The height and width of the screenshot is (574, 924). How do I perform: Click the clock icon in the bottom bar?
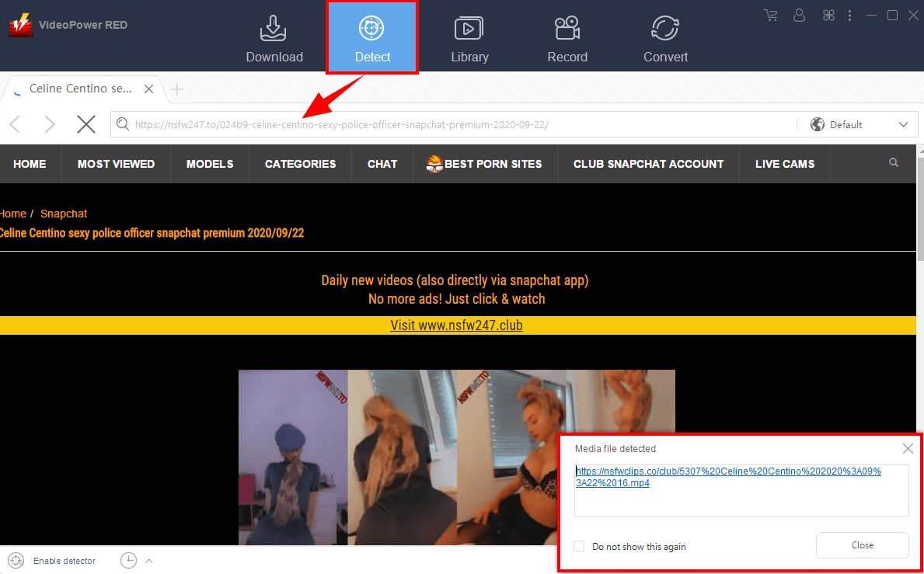pos(128,561)
